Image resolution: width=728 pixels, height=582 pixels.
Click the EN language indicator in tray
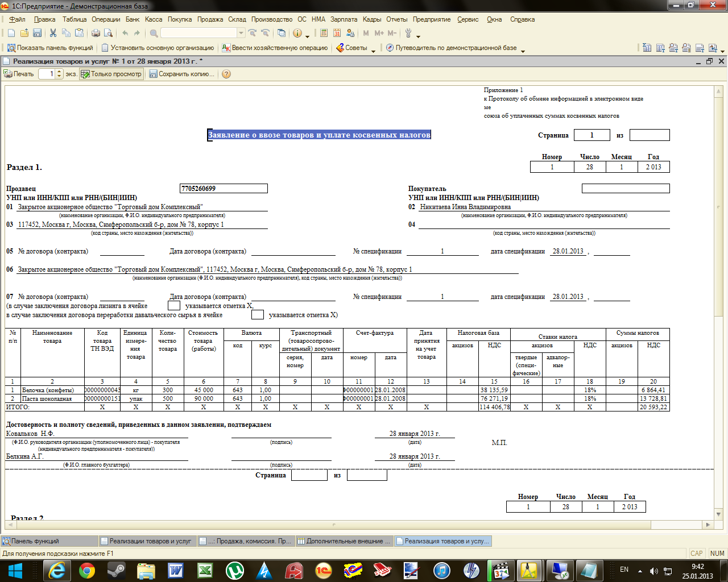pyautogui.click(x=624, y=569)
